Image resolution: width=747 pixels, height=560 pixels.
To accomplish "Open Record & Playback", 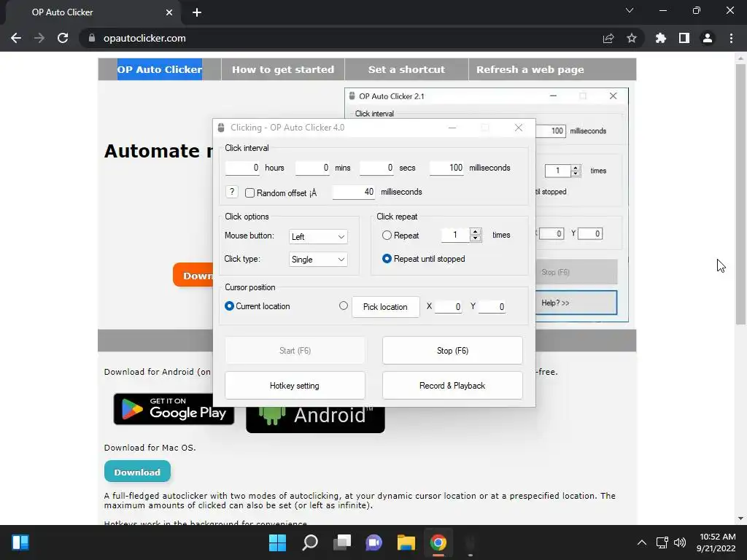I will click(452, 386).
